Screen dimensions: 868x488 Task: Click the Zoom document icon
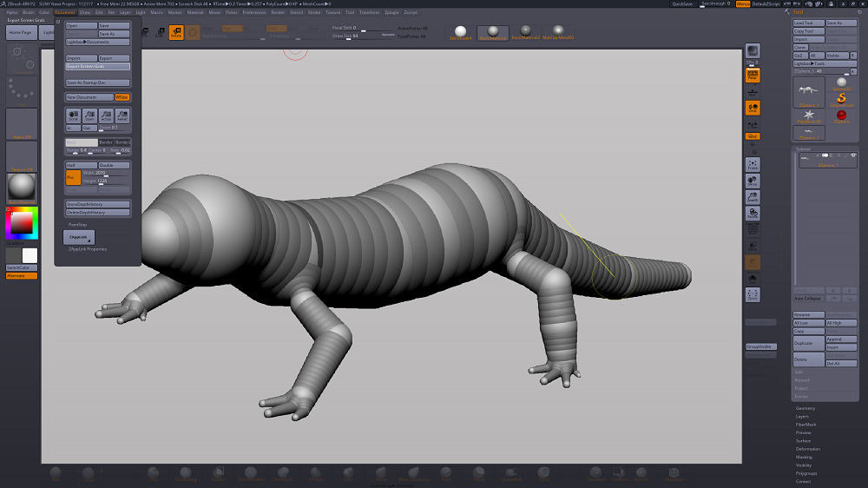click(89, 115)
